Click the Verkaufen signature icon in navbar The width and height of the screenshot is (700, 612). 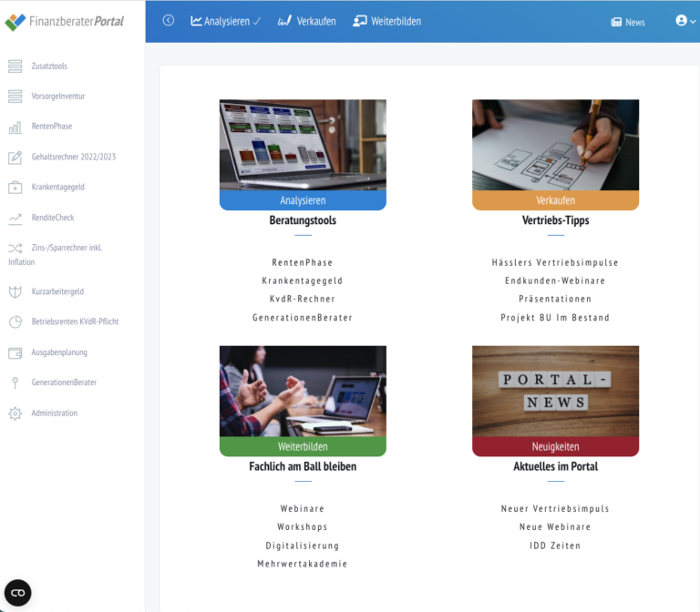284,21
